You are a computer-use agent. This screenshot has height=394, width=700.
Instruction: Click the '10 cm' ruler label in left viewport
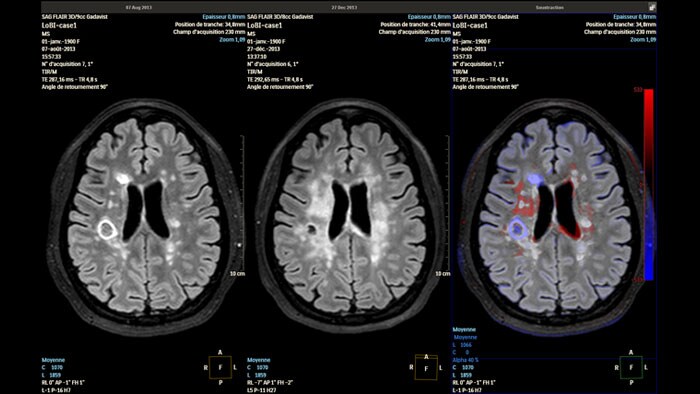[x=237, y=274]
